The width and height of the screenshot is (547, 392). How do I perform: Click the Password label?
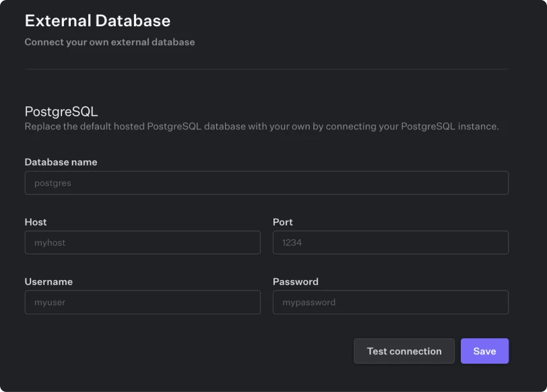[x=294, y=282]
